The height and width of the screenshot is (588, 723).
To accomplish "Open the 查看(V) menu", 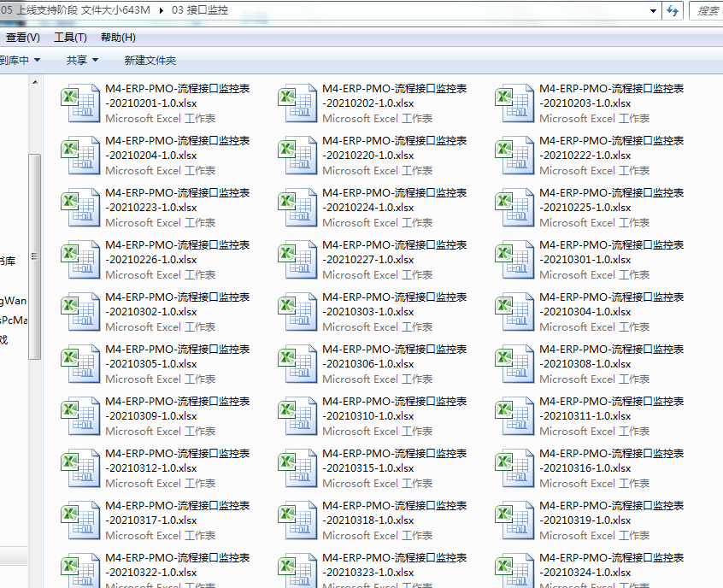I will coord(22,38).
